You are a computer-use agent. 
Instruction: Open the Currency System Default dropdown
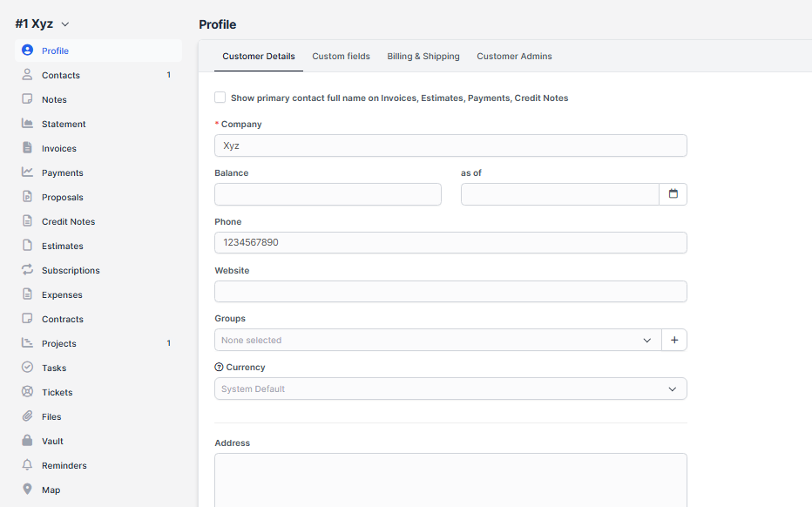(450, 389)
